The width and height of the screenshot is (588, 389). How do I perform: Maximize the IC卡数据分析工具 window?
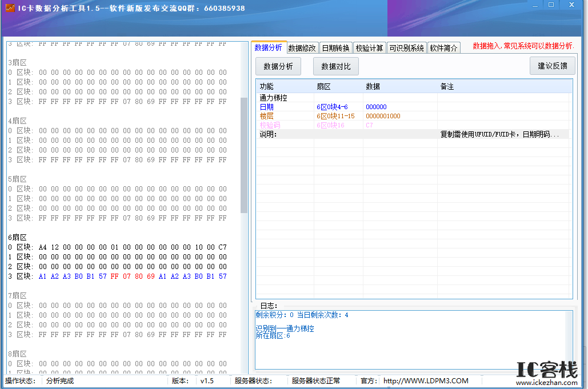coord(551,5)
